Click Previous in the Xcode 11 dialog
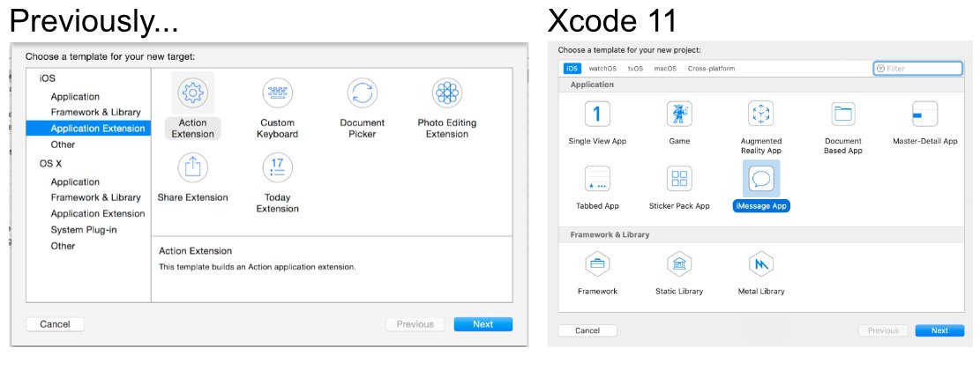The image size is (980, 370). point(882,330)
